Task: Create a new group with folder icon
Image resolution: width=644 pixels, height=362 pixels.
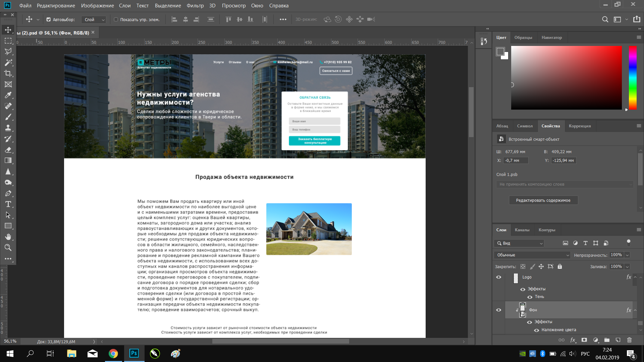Action: 607,340
